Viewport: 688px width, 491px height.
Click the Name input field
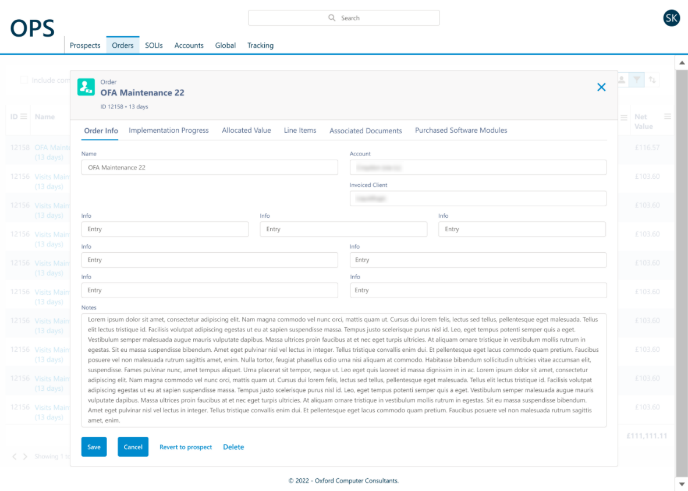209,167
